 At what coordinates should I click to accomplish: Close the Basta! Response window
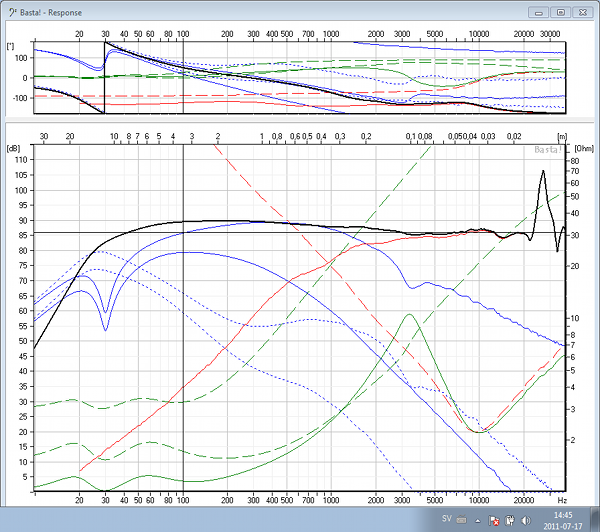(581, 12)
